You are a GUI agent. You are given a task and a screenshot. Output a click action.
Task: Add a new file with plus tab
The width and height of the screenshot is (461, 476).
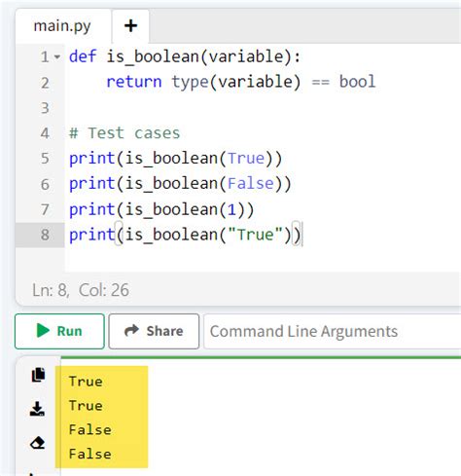pyautogui.click(x=130, y=26)
